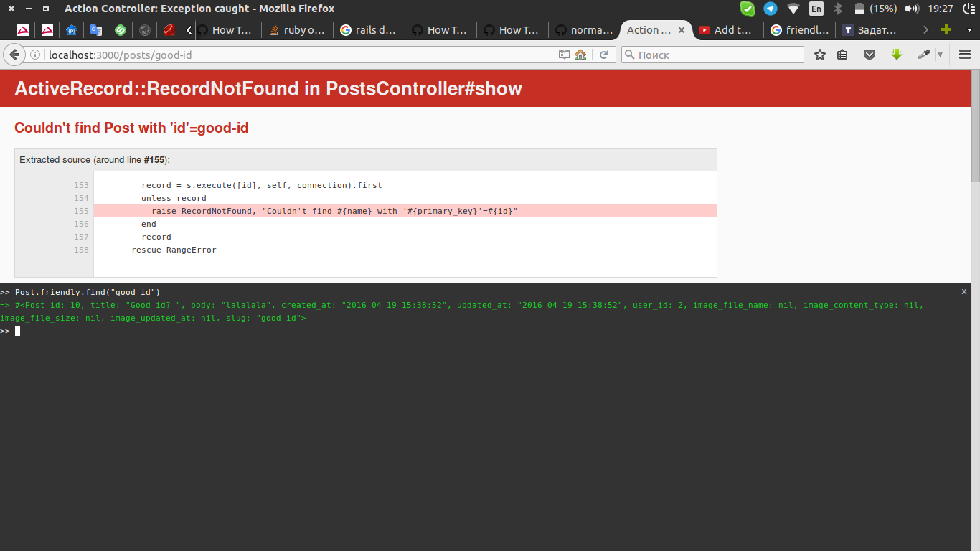Open Downloads green arrow icon
The height and width of the screenshot is (551, 980).
[x=897, y=55]
